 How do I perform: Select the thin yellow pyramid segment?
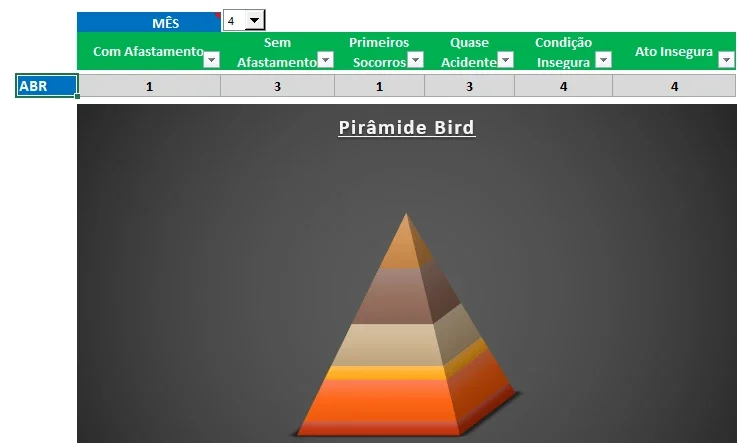click(387, 373)
